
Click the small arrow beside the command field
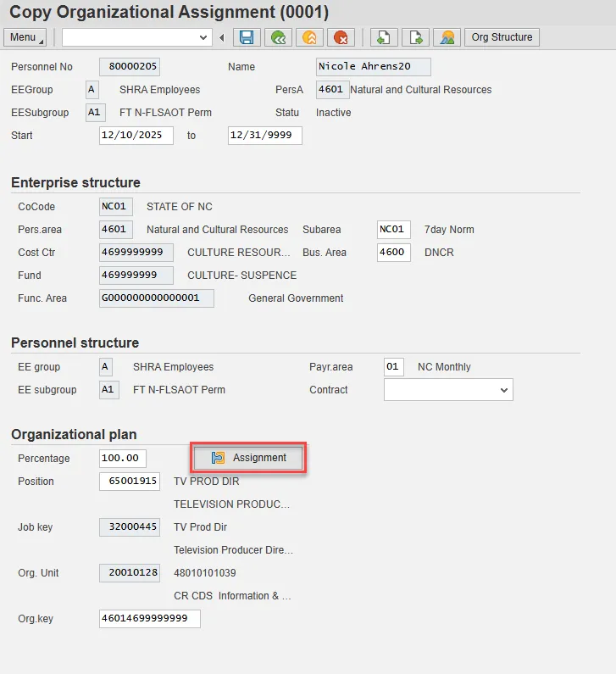tap(222, 38)
